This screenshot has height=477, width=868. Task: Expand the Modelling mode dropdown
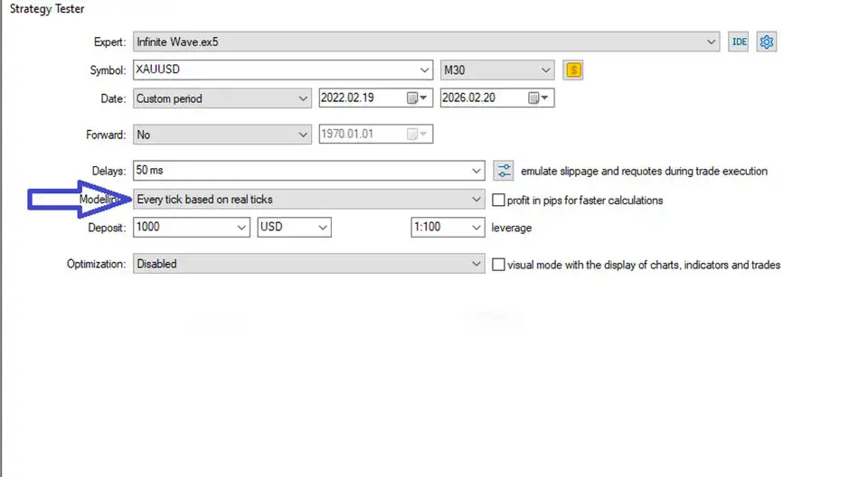pyautogui.click(x=476, y=200)
